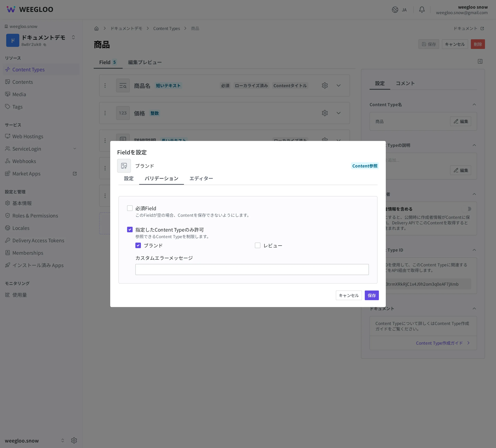The image size is (496, 448).
Task: Collapse the Type ID section
Action: pyautogui.click(x=474, y=250)
